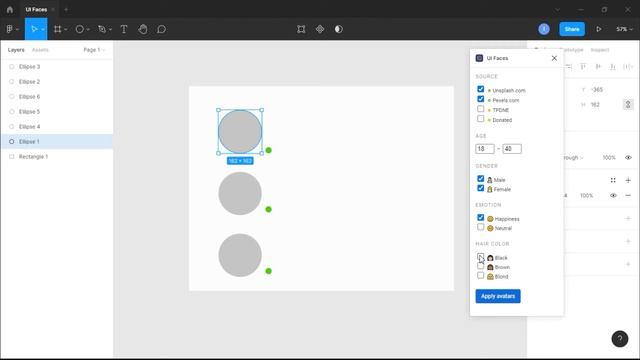640x360 pixels.
Task: Open the Figma home screen icon
Action: coord(10,9)
